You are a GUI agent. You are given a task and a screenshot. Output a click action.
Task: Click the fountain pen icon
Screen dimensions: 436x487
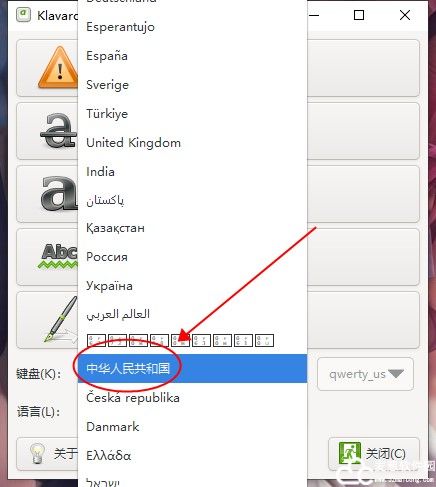click(60, 319)
